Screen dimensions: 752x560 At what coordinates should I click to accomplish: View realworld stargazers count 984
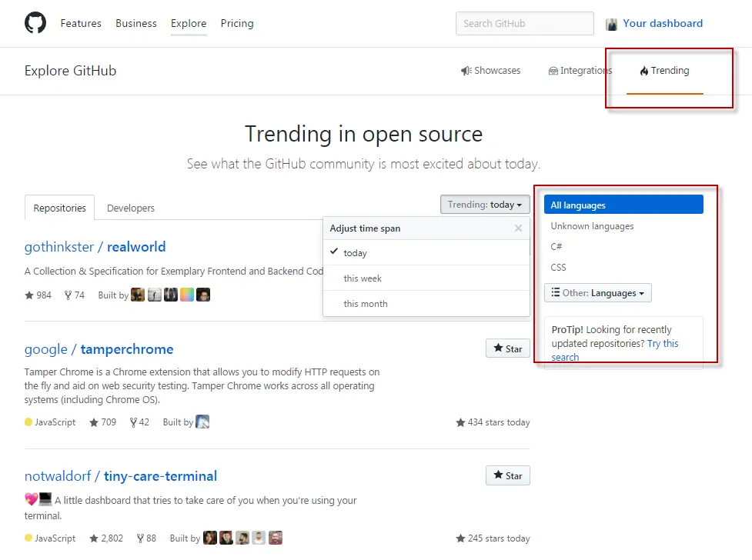[x=38, y=295]
